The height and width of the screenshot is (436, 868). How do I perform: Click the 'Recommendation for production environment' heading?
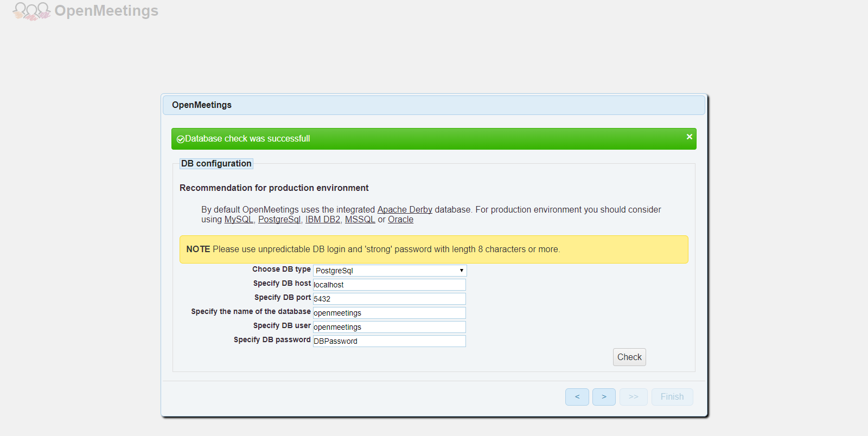(274, 188)
